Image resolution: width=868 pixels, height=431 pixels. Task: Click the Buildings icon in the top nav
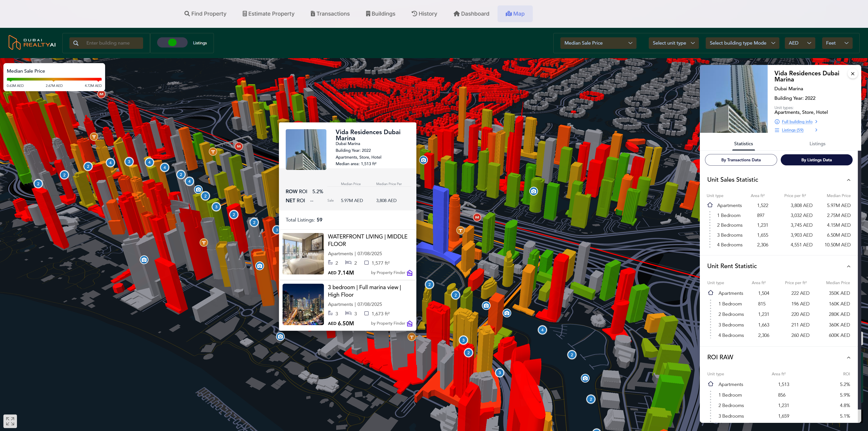pos(368,14)
